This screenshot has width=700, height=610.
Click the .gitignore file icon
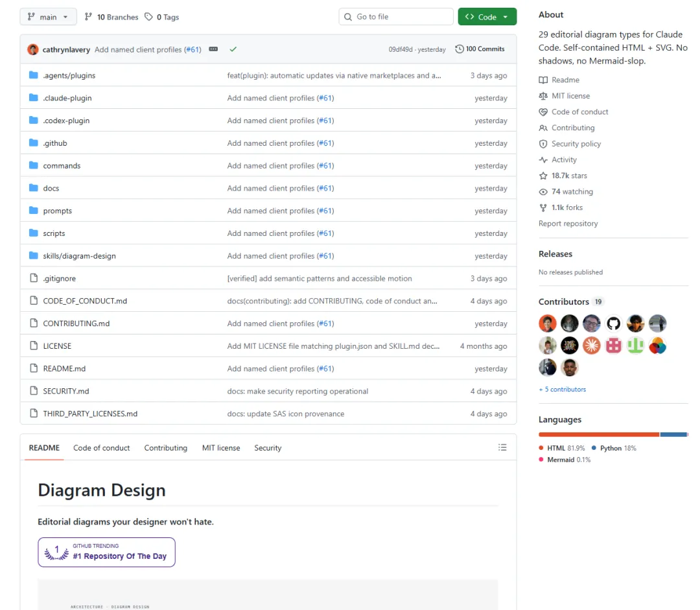34,277
